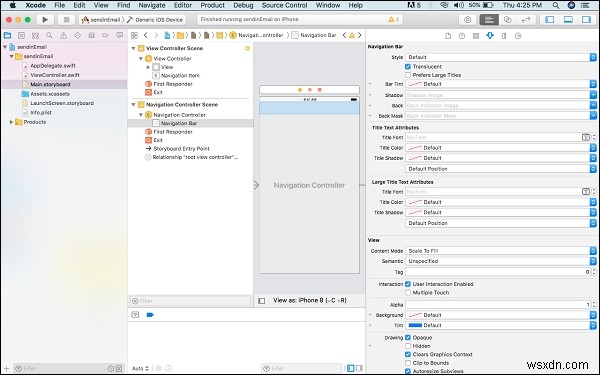This screenshot has height=375, width=600.
Task: Enable Clip to Bounds checkbox
Action: (408, 363)
